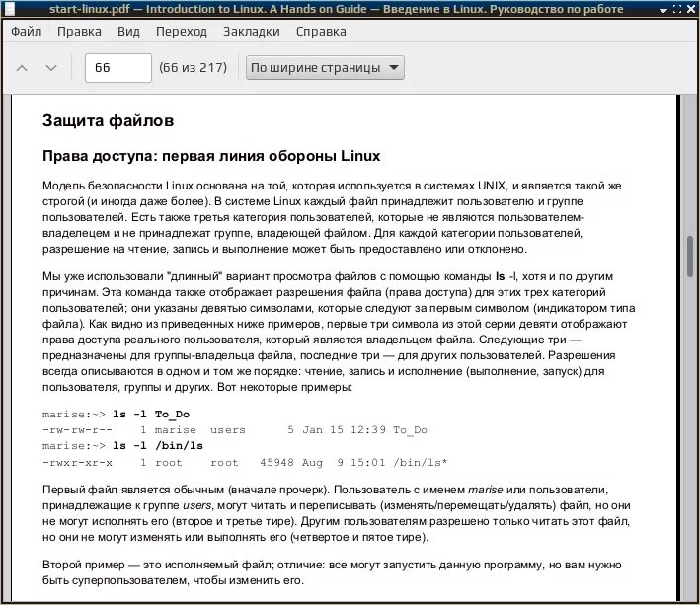This screenshot has width=700, height=605.
Task: Open window menu icon in title bar
Action: [9, 8]
